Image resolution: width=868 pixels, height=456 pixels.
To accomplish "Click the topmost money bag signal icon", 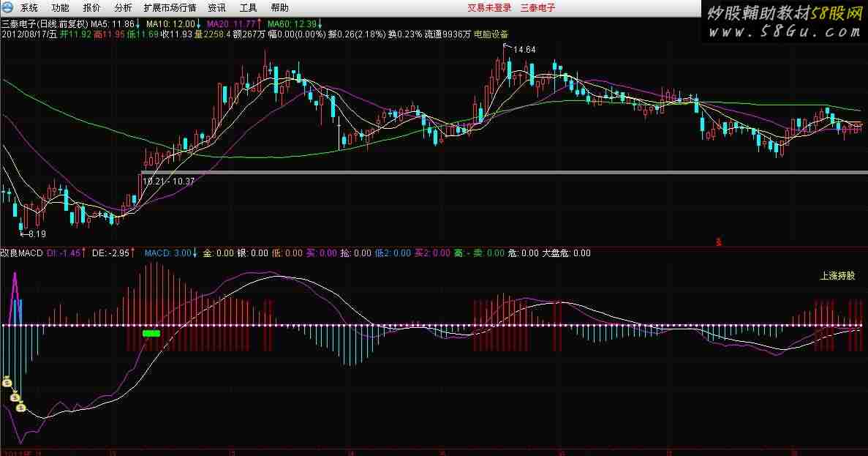I will pyautogui.click(x=7, y=381).
